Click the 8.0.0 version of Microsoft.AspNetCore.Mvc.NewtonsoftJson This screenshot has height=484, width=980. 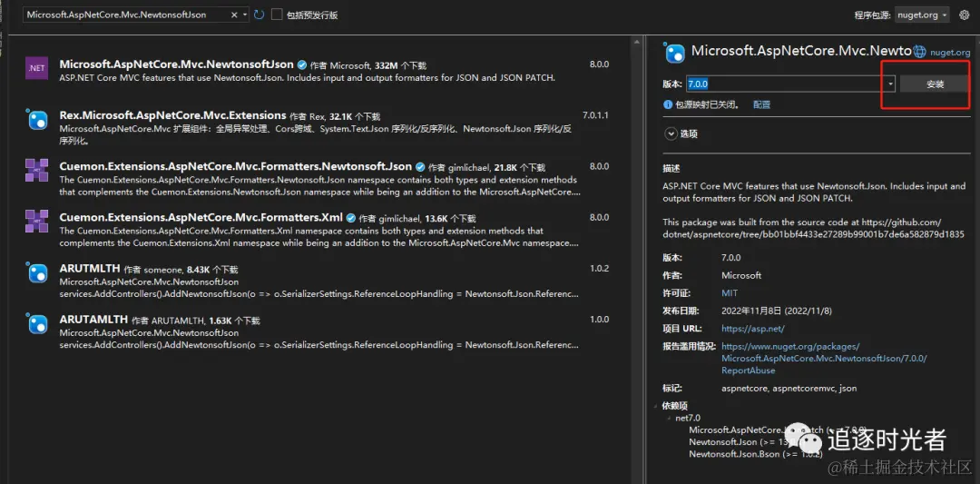pos(599,64)
